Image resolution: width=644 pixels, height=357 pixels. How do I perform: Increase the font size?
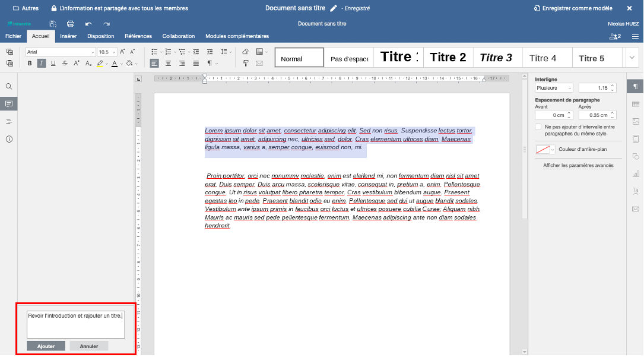click(122, 52)
